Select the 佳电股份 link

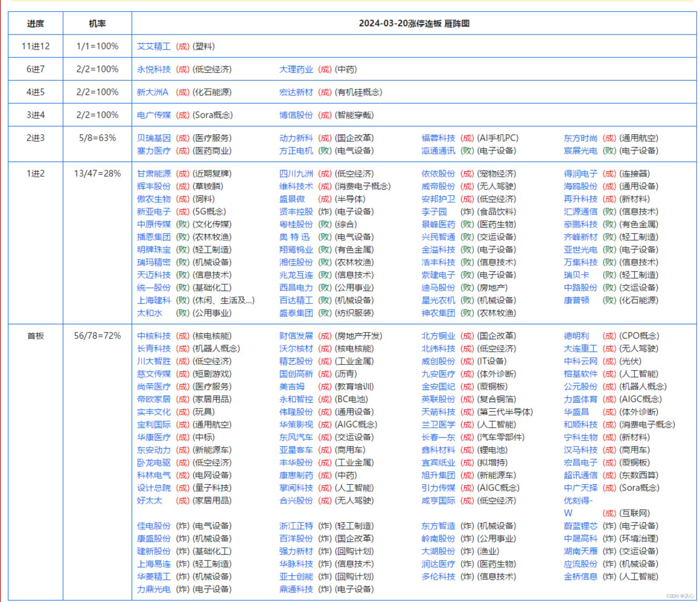(x=154, y=526)
